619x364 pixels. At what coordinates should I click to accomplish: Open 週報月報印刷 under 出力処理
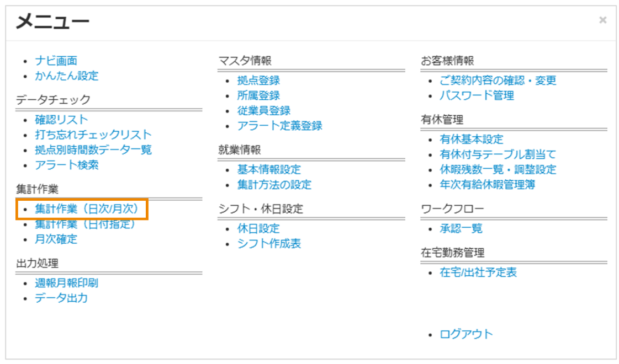(67, 283)
